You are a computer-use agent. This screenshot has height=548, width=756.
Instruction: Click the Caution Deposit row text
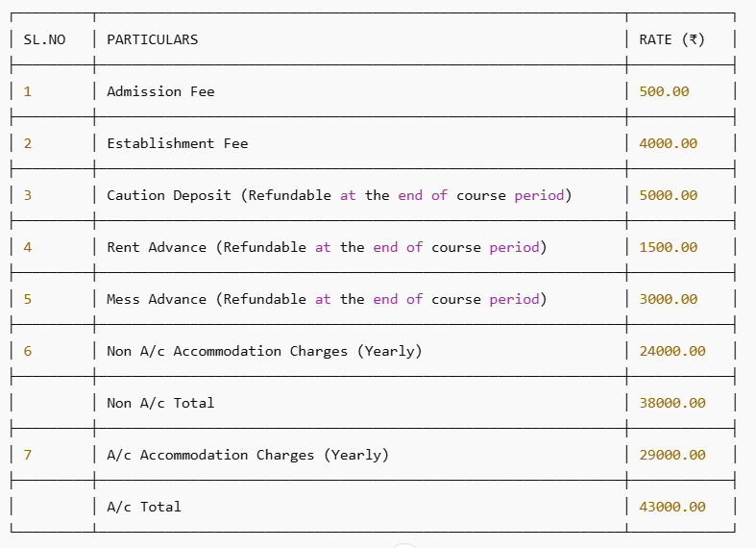338,195
